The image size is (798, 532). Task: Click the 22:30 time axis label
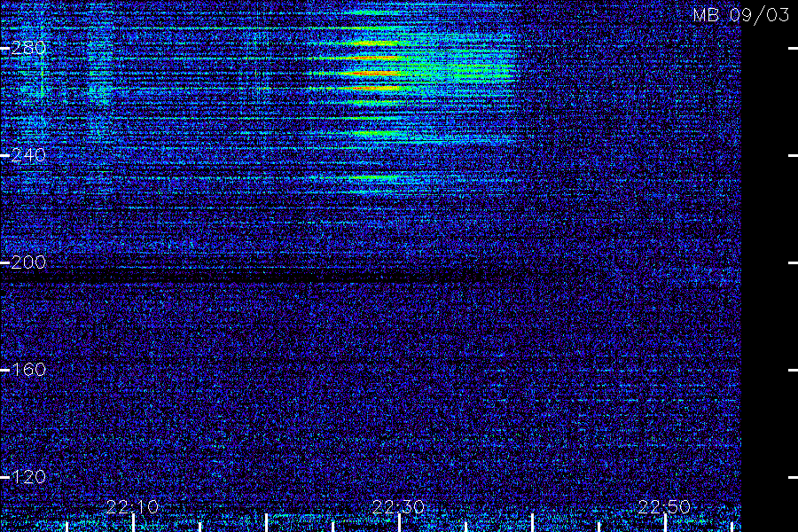(398, 506)
